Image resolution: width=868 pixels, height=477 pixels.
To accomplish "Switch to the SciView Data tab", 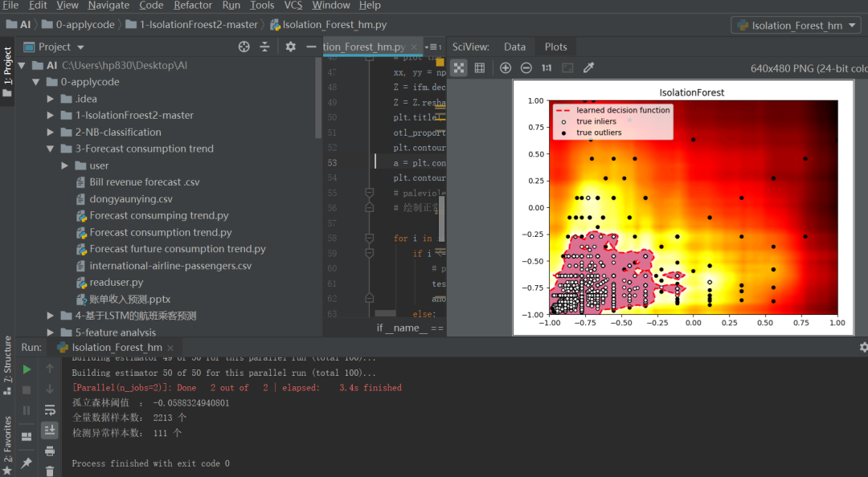I will point(515,47).
